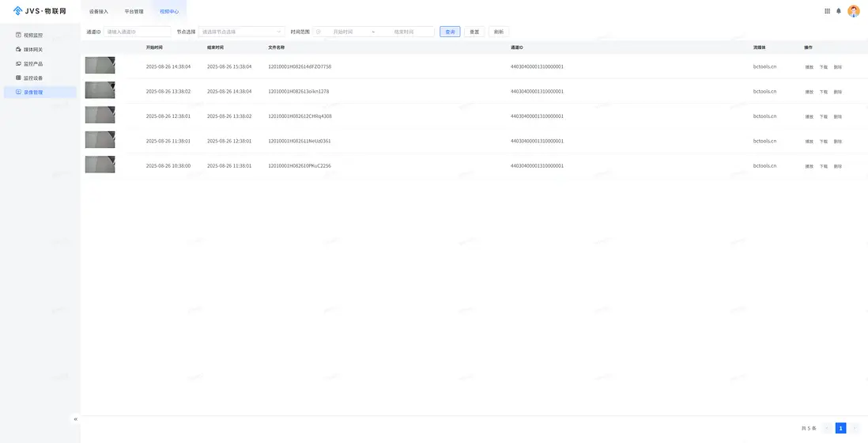Select page 1 in the pagination
The width and height of the screenshot is (868, 443).
[x=841, y=428]
